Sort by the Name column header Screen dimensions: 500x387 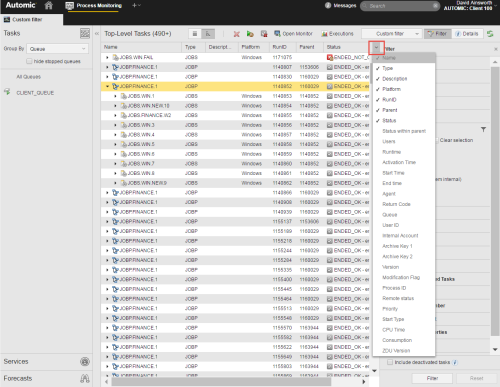(142, 47)
